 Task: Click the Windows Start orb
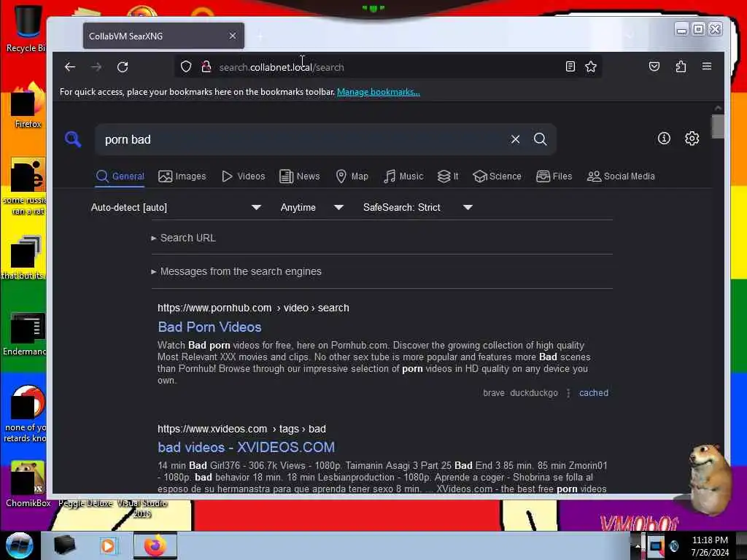click(x=19, y=545)
